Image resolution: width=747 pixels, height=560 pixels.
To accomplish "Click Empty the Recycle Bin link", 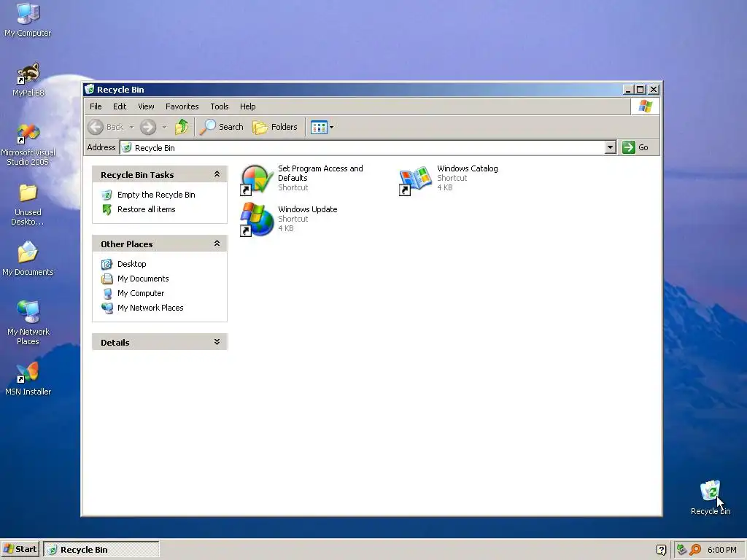I will click(x=156, y=194).
